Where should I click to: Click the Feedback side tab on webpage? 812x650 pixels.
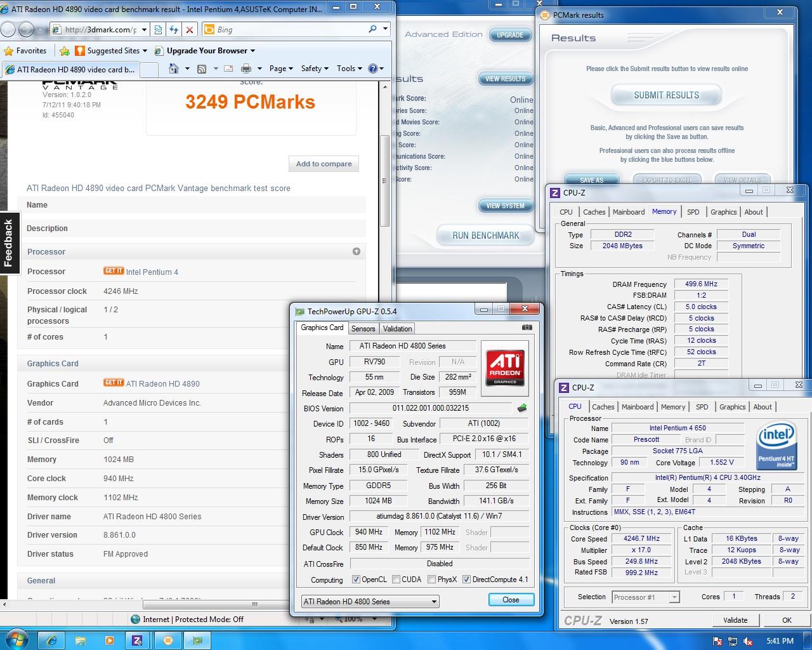(8, 242)
